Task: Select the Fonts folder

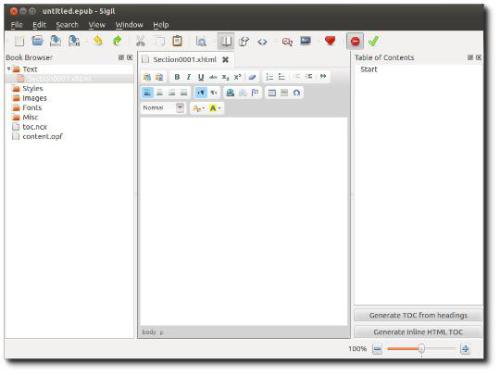Action: click(32, 108)
